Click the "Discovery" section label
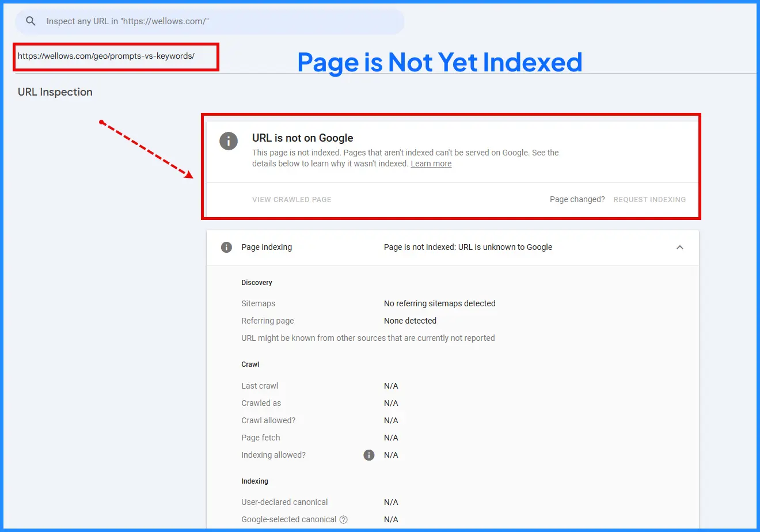 coord(256,282)
